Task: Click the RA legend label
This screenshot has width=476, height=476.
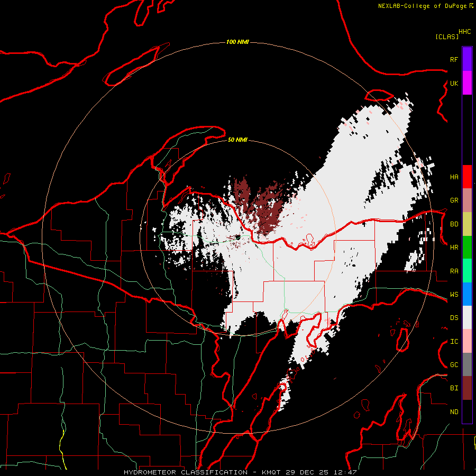Action: [x=454, y=271]
